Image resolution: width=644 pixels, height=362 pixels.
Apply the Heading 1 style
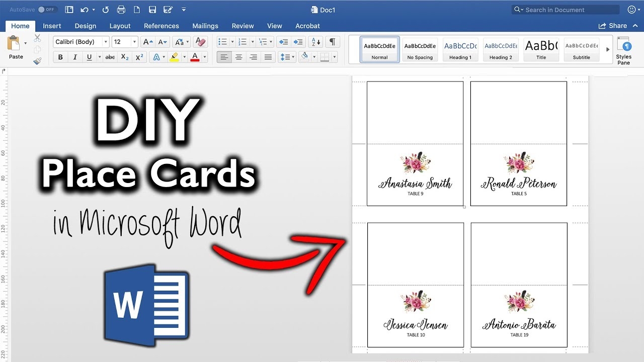[460, 49]
